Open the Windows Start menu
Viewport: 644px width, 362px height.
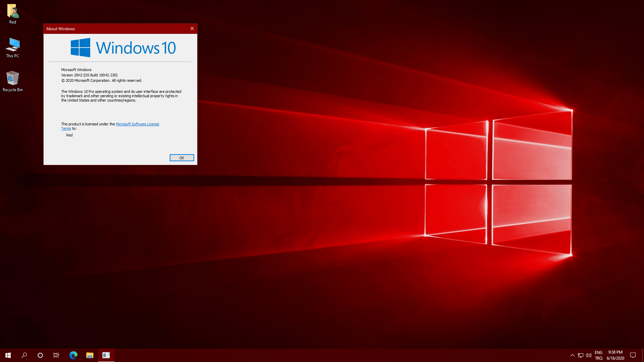tap(8, 355)
